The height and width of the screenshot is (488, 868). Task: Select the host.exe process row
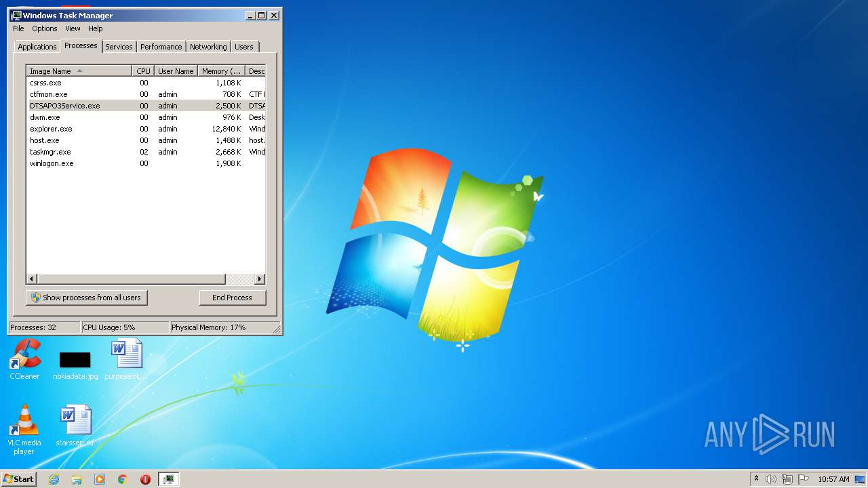tap(146, 140)
